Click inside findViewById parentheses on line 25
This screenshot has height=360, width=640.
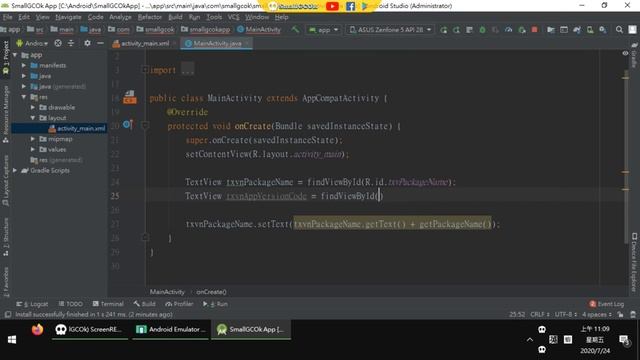[x=379, y=196]
